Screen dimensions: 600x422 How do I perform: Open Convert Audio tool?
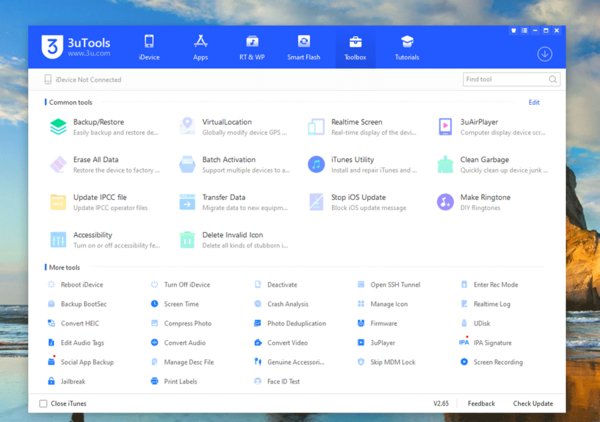pyautogui.click(x=178, y=342)
